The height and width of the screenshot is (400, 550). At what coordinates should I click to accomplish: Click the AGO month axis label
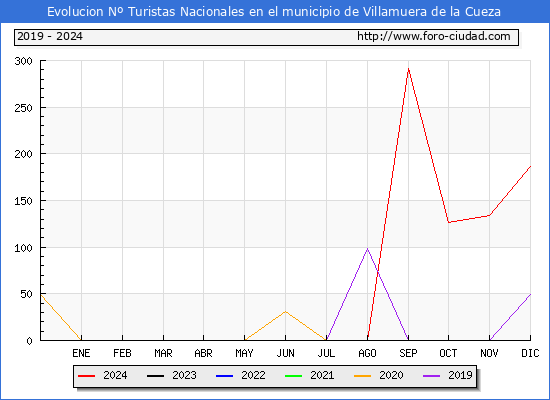click(x=368, y=353)
